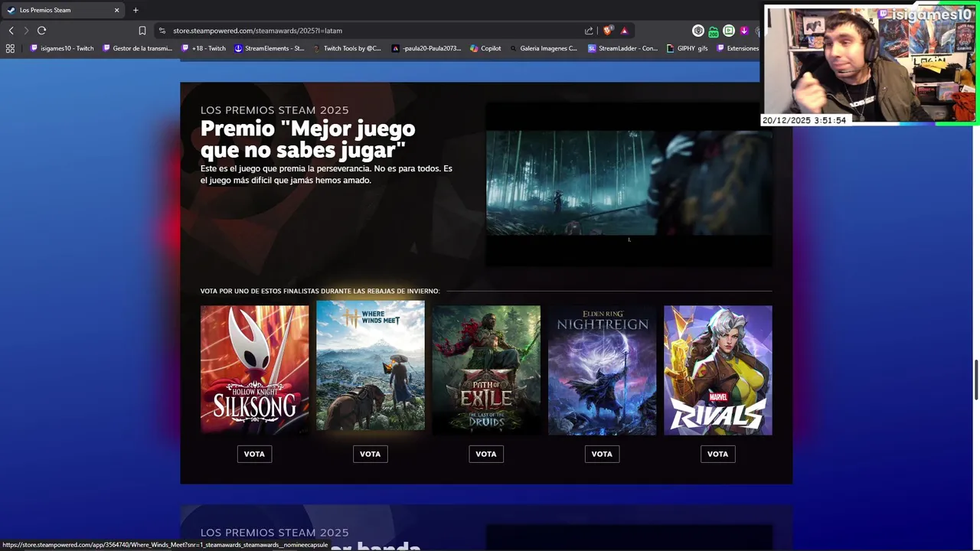Close the Los Premios Steam tab
980x551 pixels.
click(117, 10)
